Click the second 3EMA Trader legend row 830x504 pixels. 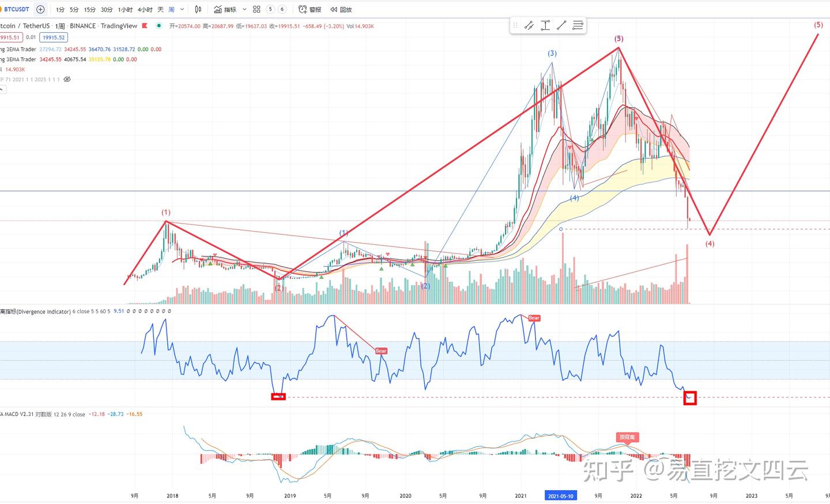pos(69,59)
